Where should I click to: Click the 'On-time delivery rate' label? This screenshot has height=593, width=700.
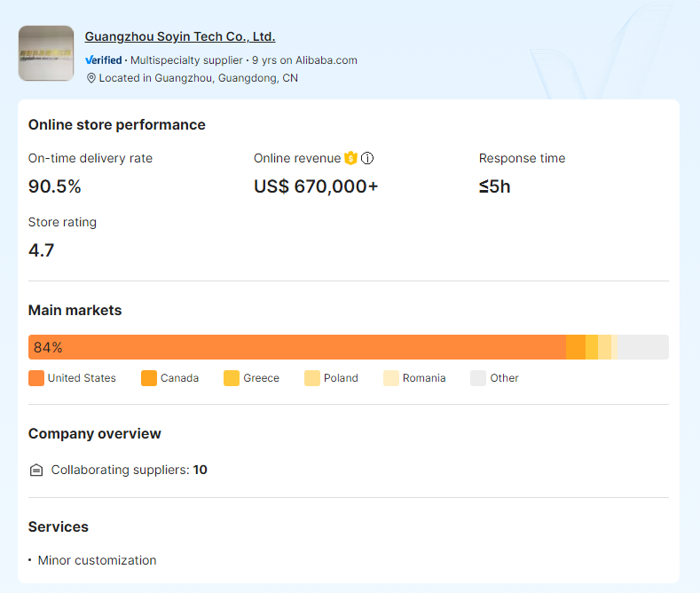click(x=90, y=159)
